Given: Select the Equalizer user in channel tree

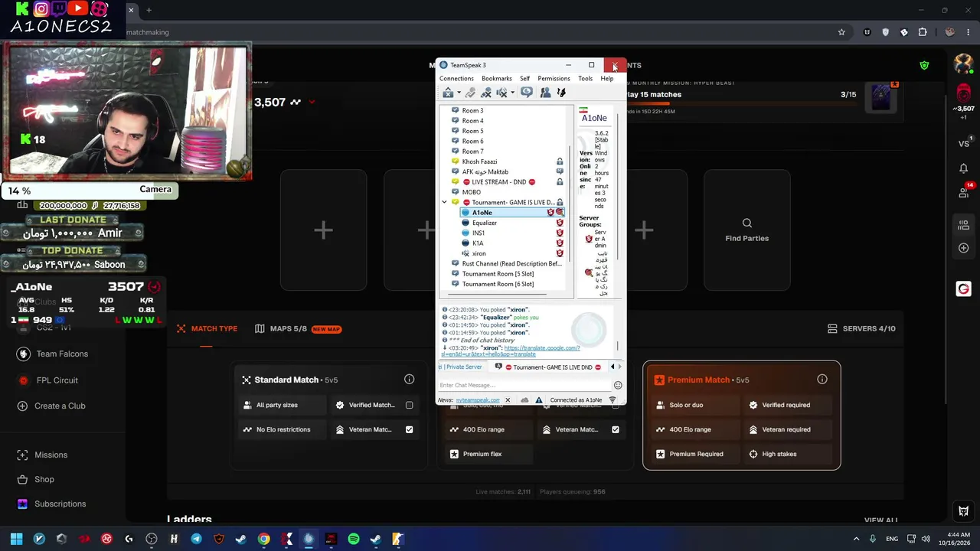Looking at the screenshot, I should click(x=484, y=223).
